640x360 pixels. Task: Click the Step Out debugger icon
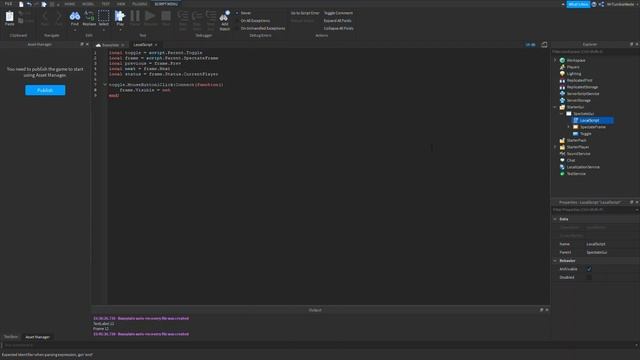pyautogui.click(x=211, y=16)
